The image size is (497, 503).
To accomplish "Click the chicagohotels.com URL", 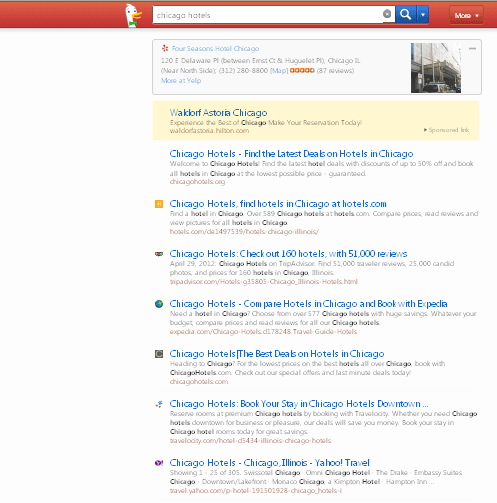I will click(x=199, y=382).
